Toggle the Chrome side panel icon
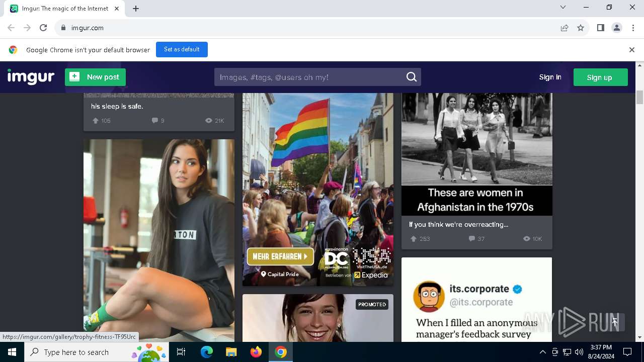Viewport: 644px width, 362px height. point(600,28)
